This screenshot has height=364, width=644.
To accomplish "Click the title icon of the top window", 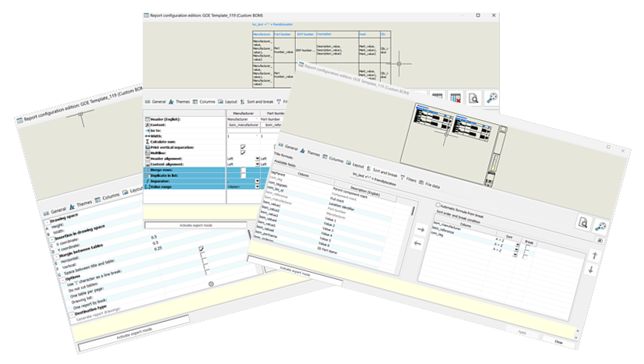I will pos(146,16).
